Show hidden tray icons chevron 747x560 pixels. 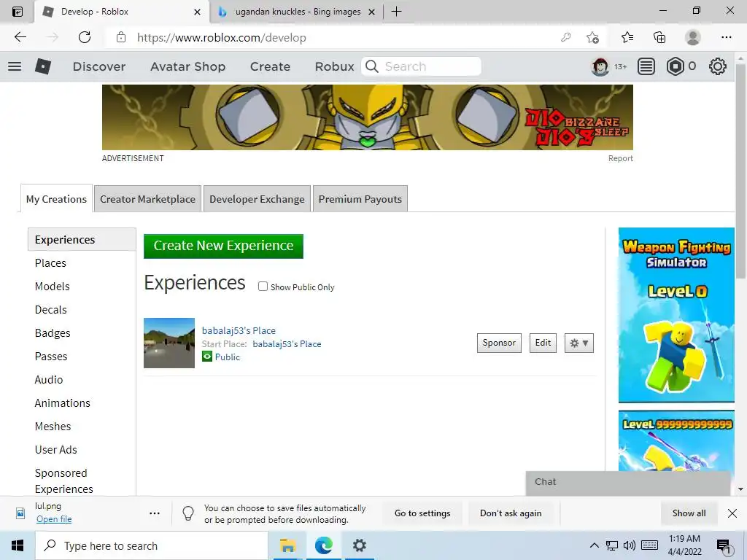coord(594,545)
